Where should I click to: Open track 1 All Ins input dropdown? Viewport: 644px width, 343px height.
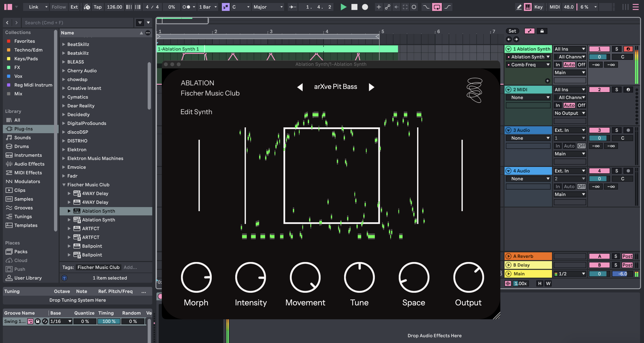[x=570, y=49]
